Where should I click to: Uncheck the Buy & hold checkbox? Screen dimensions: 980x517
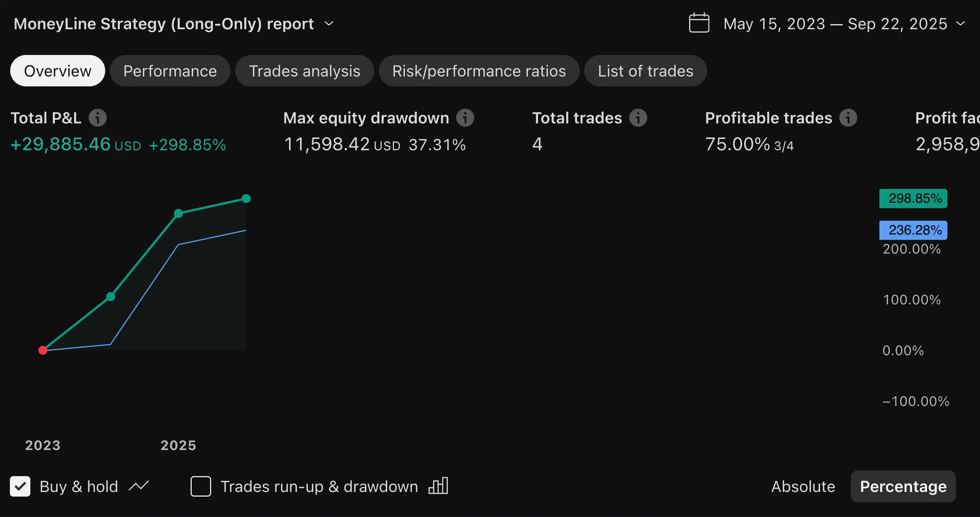[20, 486]
